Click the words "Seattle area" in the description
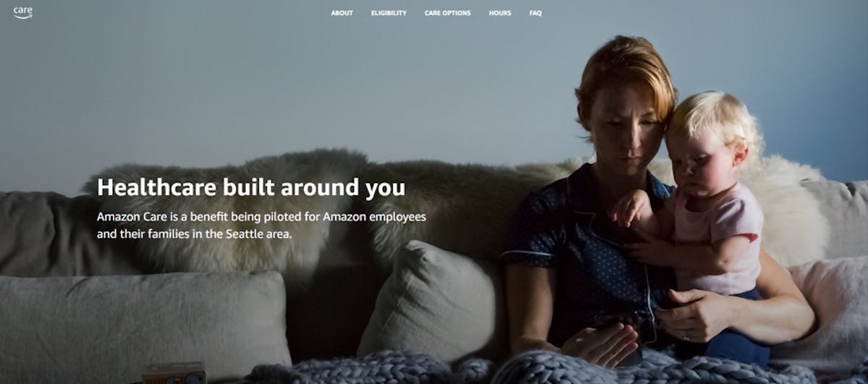Screen dimensions: 868x384 260,234
